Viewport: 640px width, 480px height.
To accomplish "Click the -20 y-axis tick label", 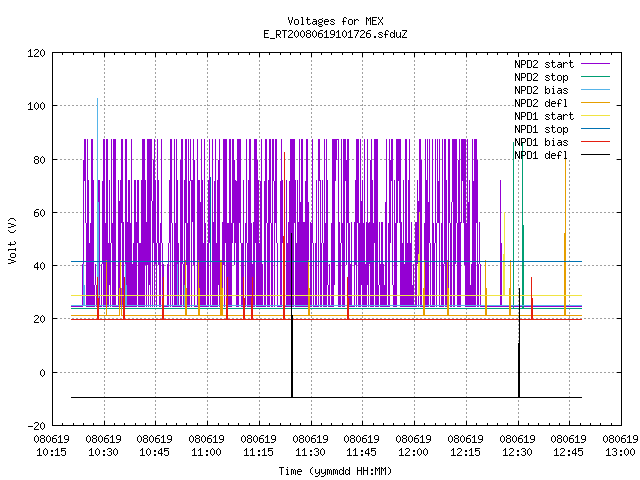I will tap(36, 426).
